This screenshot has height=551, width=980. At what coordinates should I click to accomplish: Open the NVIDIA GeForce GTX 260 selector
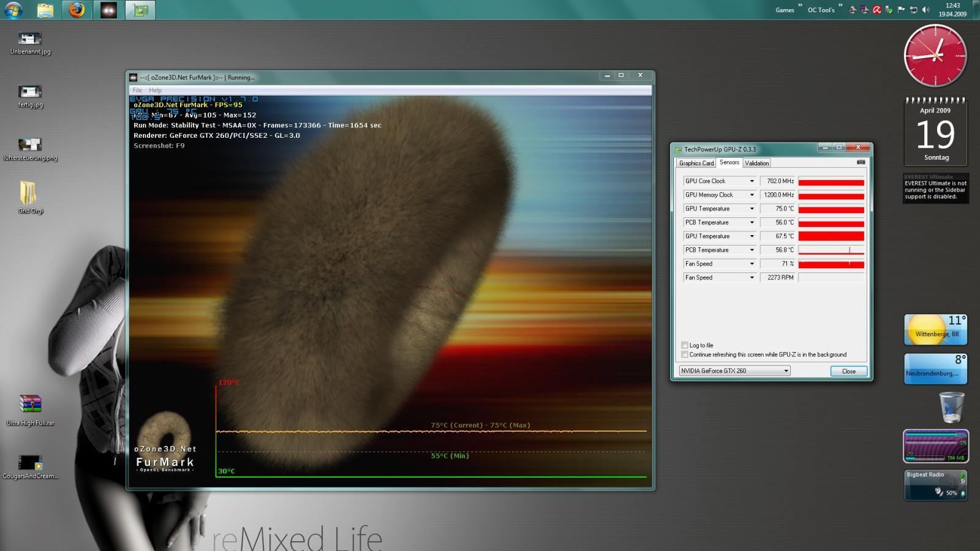(x=734, y=370)
